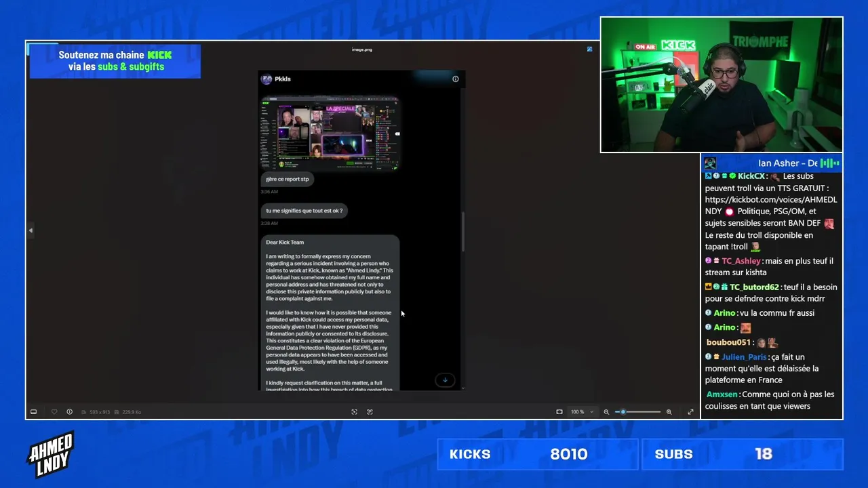
Task: Click the image.png title text
Action: pos(362,49)
